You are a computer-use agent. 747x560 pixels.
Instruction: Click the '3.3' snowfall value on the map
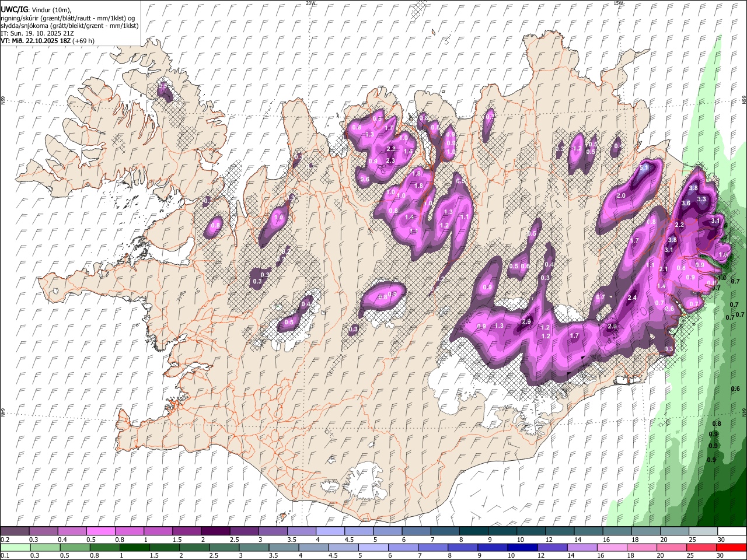[x=701, y=199]
